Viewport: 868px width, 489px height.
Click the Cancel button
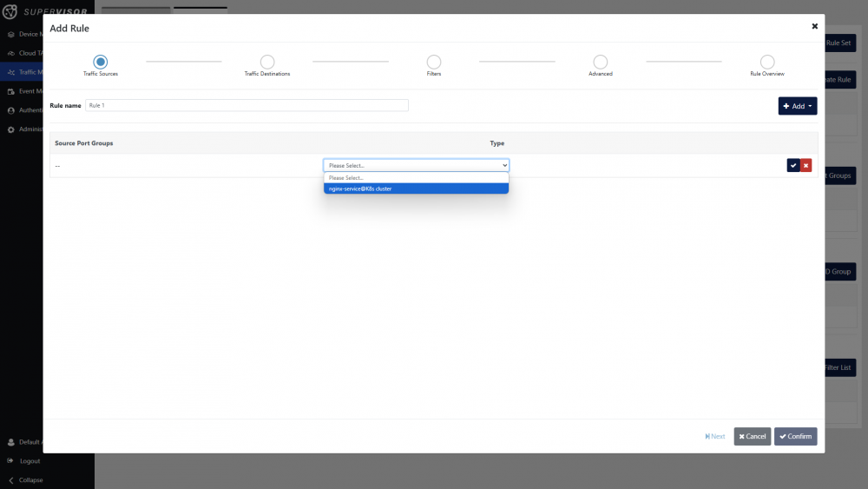[752, 436]
